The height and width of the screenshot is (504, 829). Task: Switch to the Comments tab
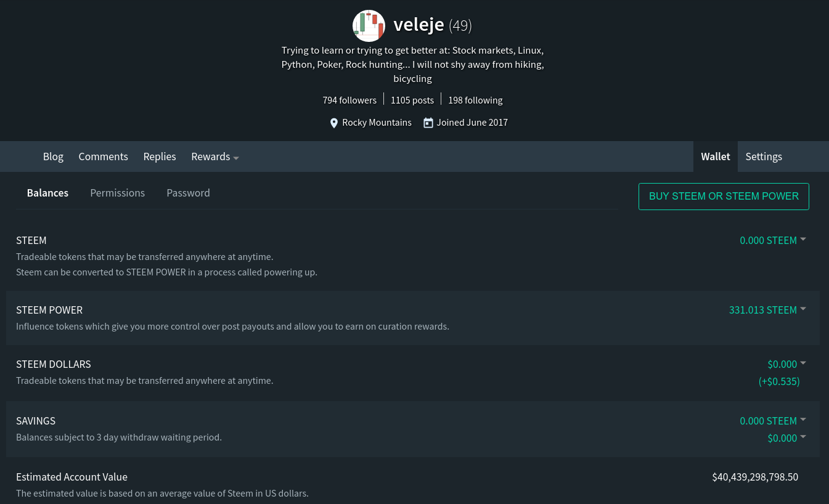click(103, 156)
